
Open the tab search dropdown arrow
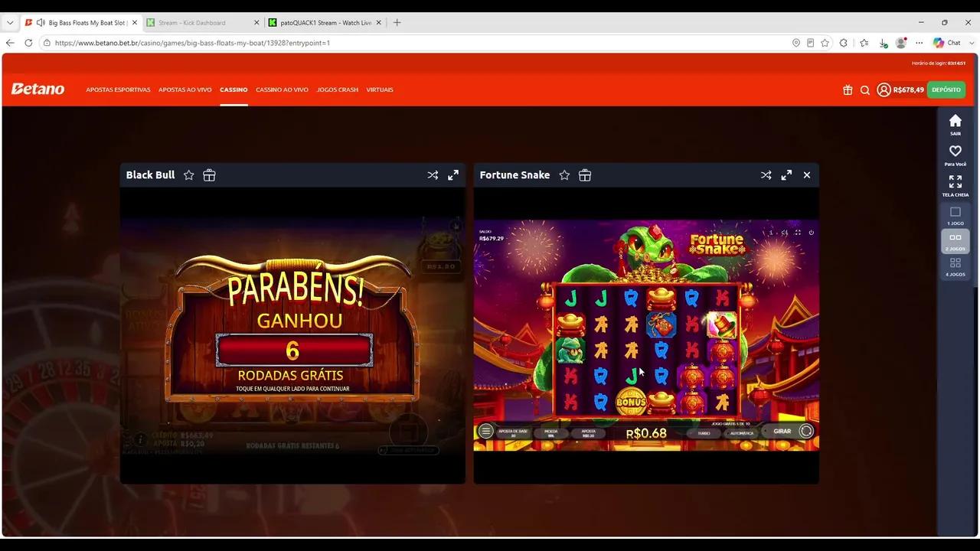point(9,23)
